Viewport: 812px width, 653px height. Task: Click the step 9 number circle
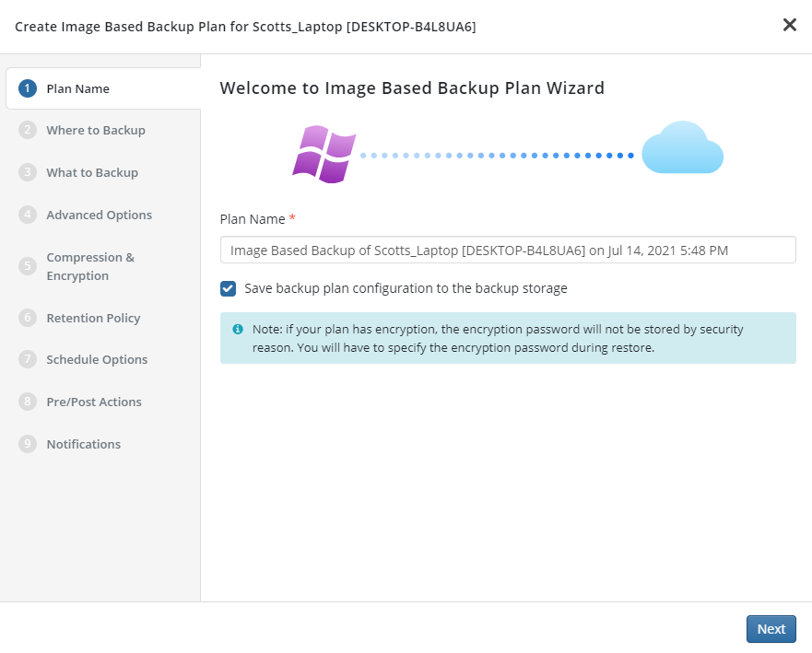pos(28,444)
